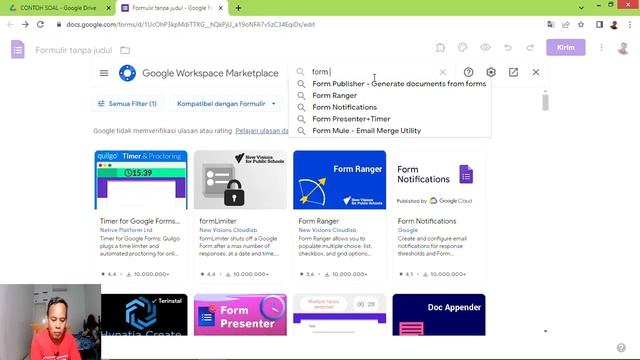
Task: Click the Kirim send button
Action: coord(566,47)
